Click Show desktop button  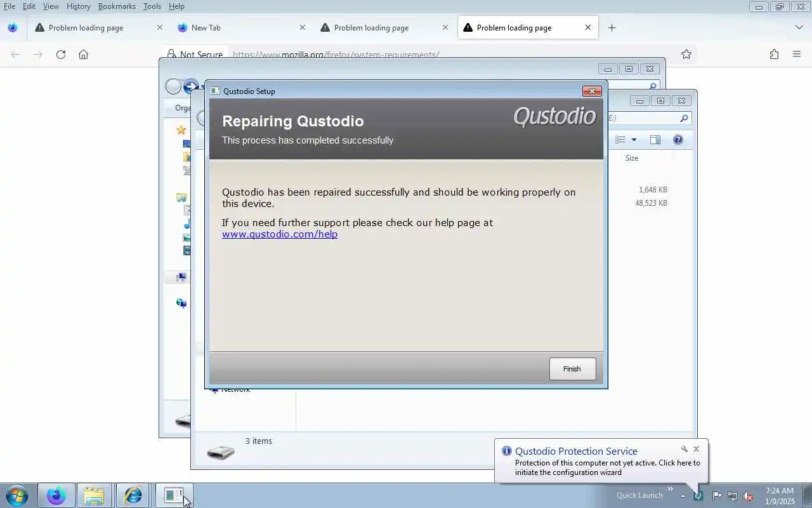tap(807, 496)
